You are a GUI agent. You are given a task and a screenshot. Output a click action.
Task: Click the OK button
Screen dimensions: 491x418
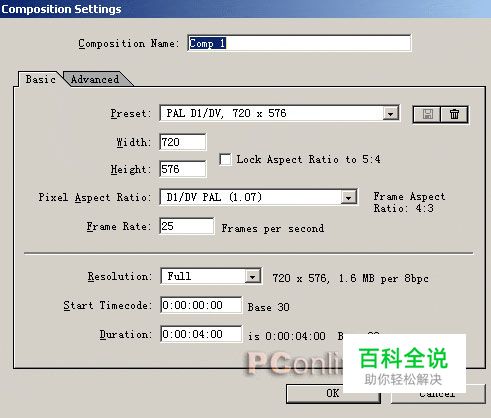click(333, 394)
